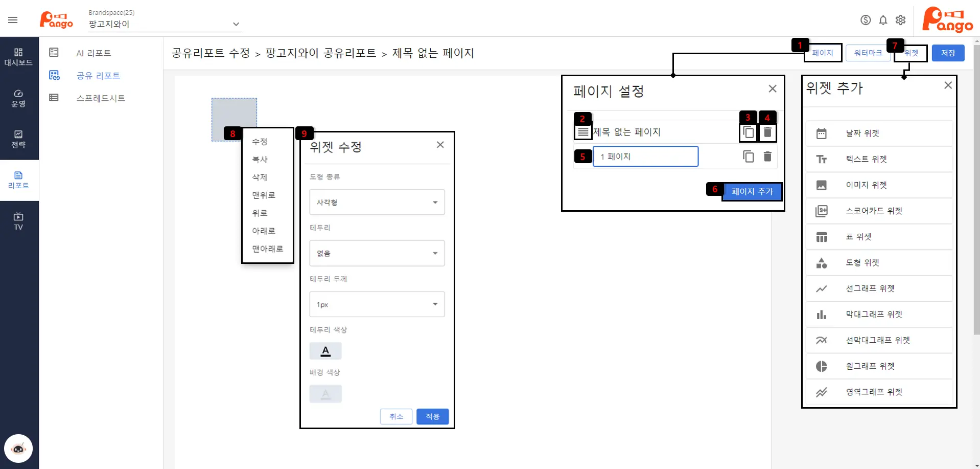980x469 pixels.
Task: Click the chatbot mascot icon
Action: point(18,449)
